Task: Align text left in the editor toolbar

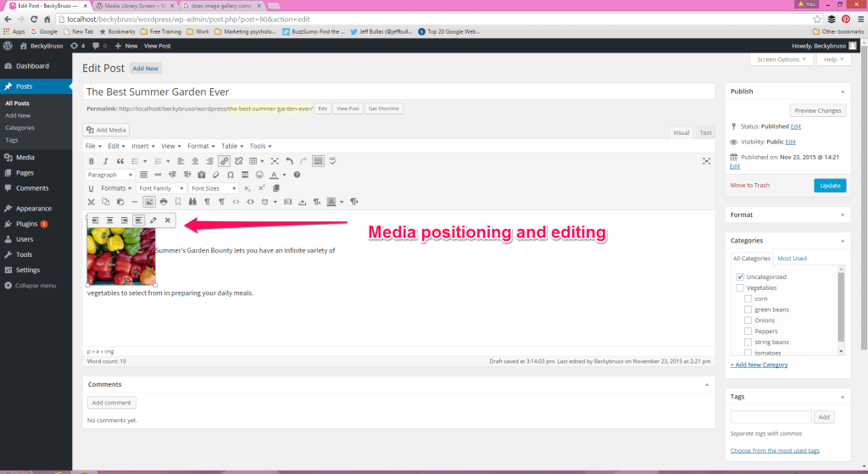Action: 181,161
